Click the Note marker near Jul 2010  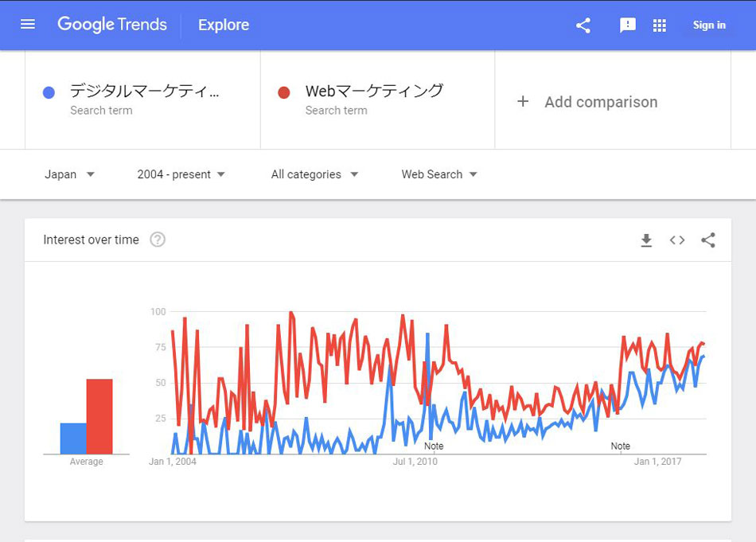(434, 446)
